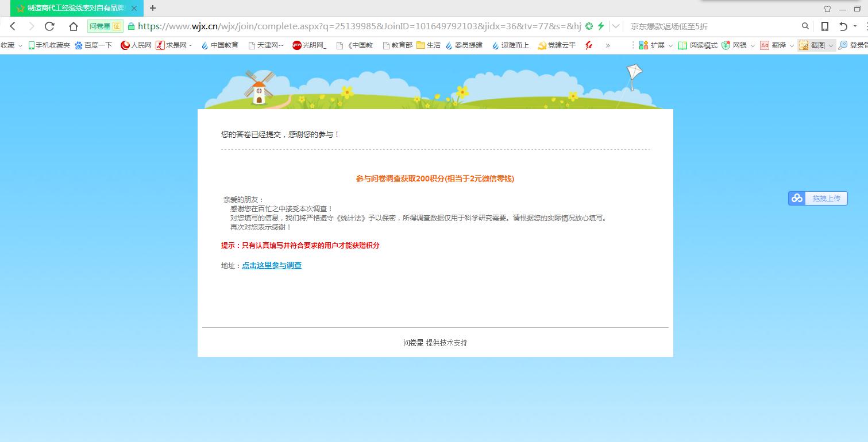
Task: Enable 阅读模式 reading mode
Action: click(697, 45)
